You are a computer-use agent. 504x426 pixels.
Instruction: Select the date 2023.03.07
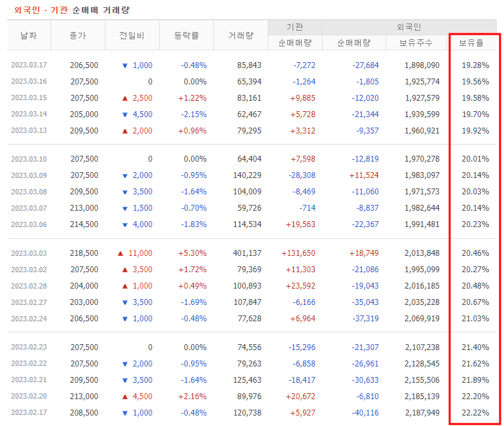pyautogui.click(x=29, y=208)
